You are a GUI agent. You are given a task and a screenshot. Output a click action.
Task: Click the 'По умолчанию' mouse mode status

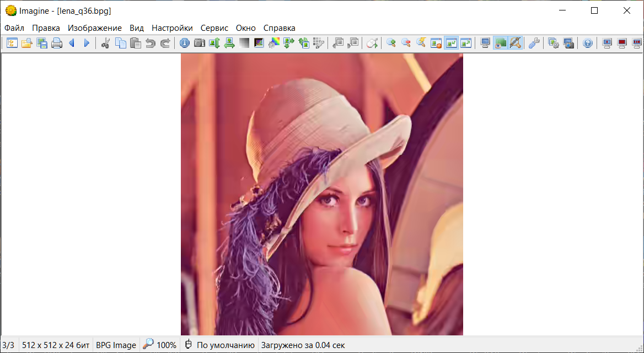(x=226, y=345)
